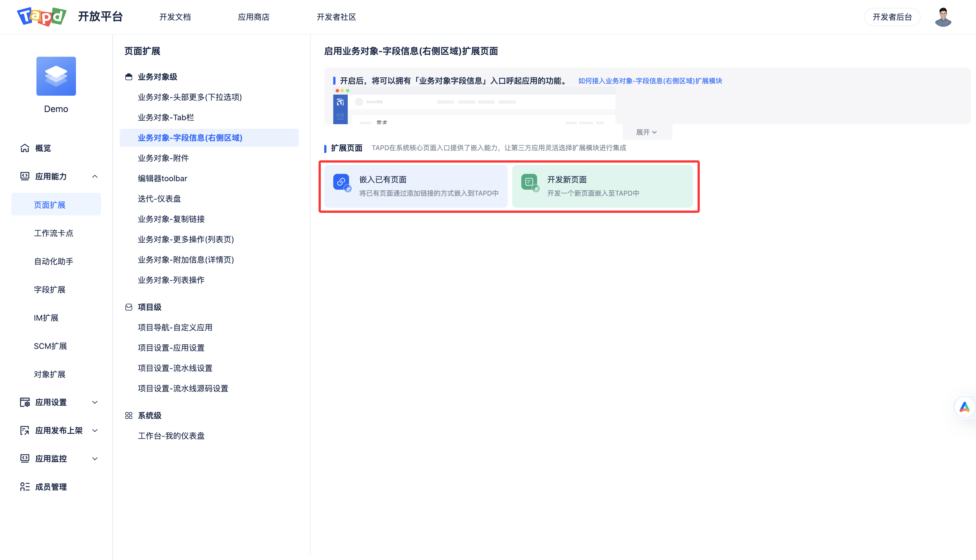
Task: Click the 项目级 section icon
Action: pyautogui.click(x=128, y=307)
